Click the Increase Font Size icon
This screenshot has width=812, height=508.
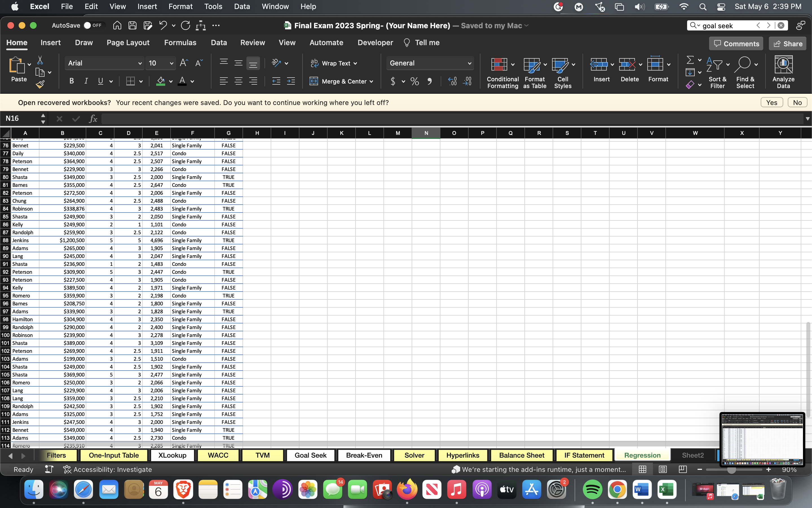tap(184, 63)
